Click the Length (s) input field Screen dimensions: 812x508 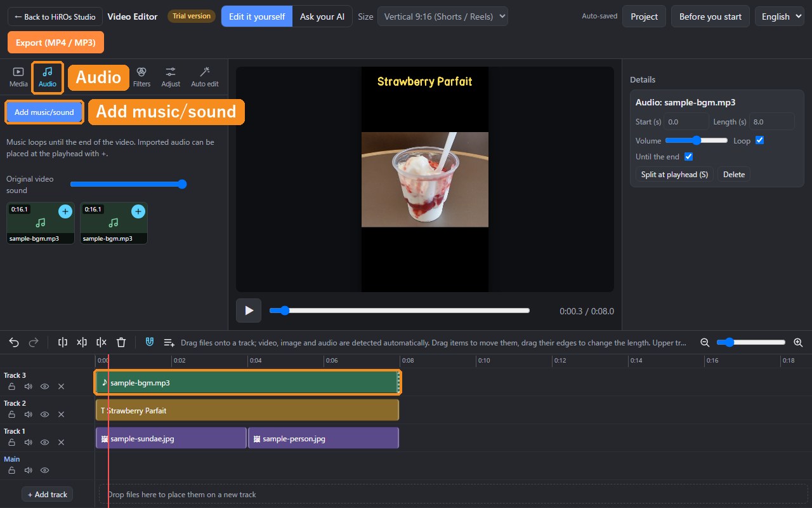click(772, 122)
